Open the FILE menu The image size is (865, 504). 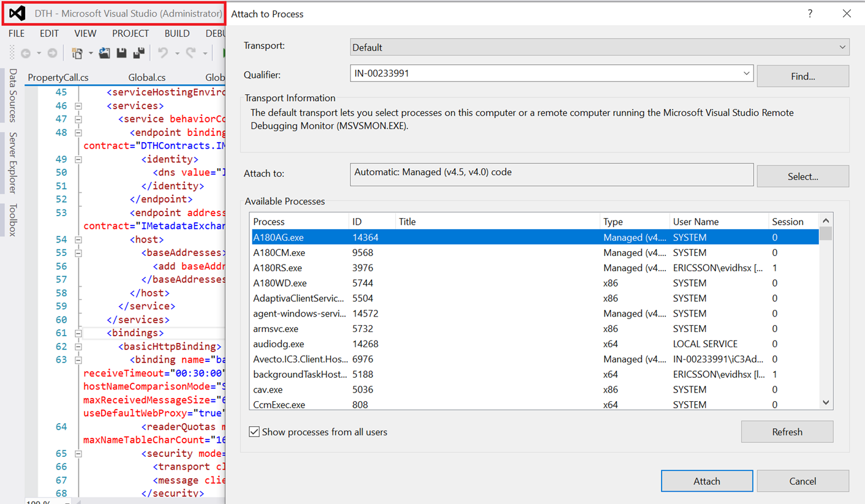[x=17, y=34]
